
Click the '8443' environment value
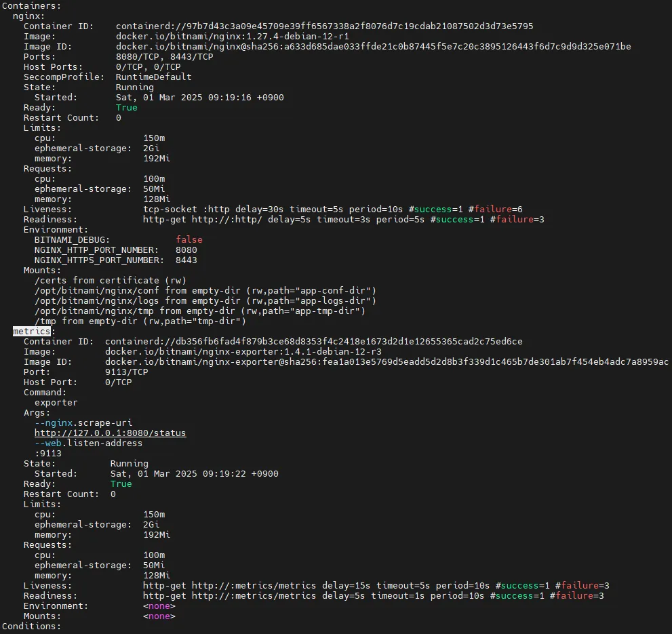coord(186,260)
